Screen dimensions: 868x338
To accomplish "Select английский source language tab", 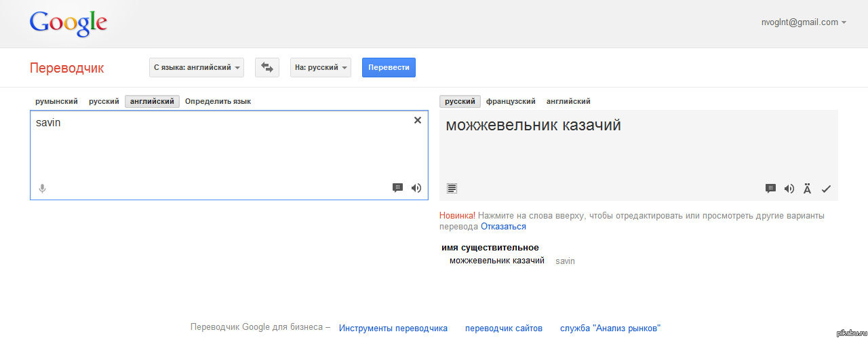I will 153,101.
